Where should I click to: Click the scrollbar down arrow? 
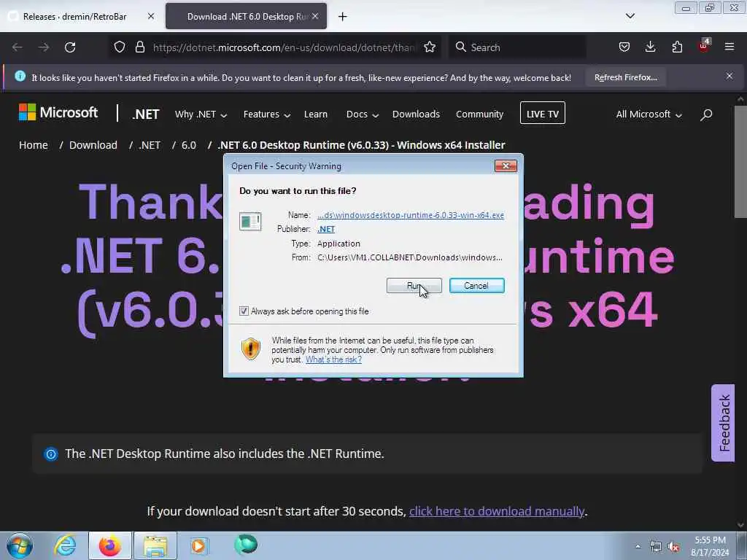point(740,525)
